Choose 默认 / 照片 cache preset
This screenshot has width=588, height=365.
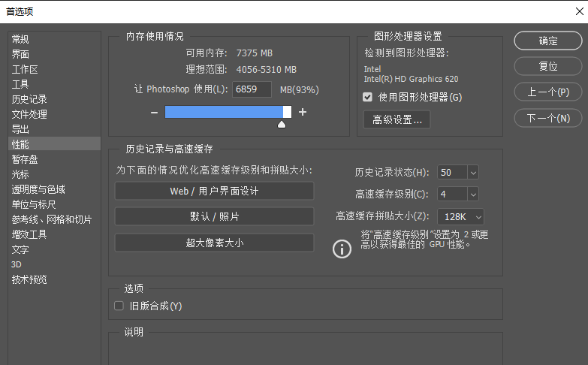(214, 216)
